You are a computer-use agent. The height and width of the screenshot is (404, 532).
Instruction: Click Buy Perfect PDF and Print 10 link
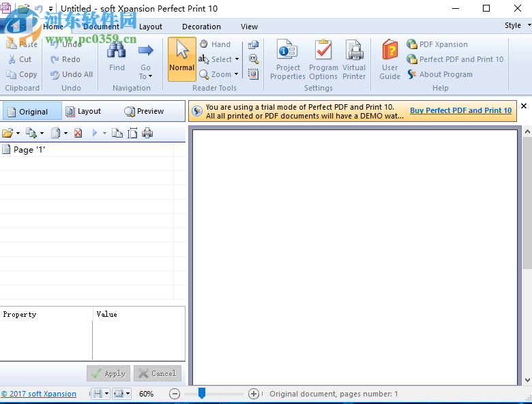[461, 110]
